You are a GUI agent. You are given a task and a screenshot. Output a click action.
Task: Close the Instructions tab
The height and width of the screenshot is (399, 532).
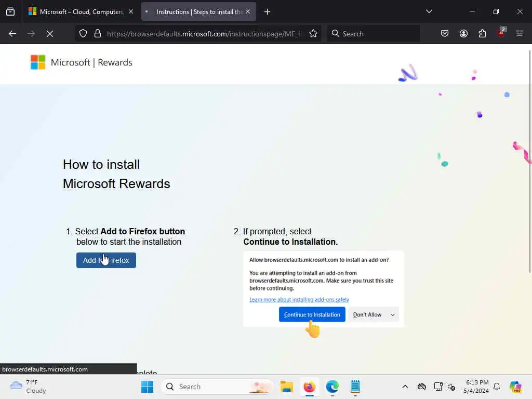pyautogui.click(x=248, y=11)
